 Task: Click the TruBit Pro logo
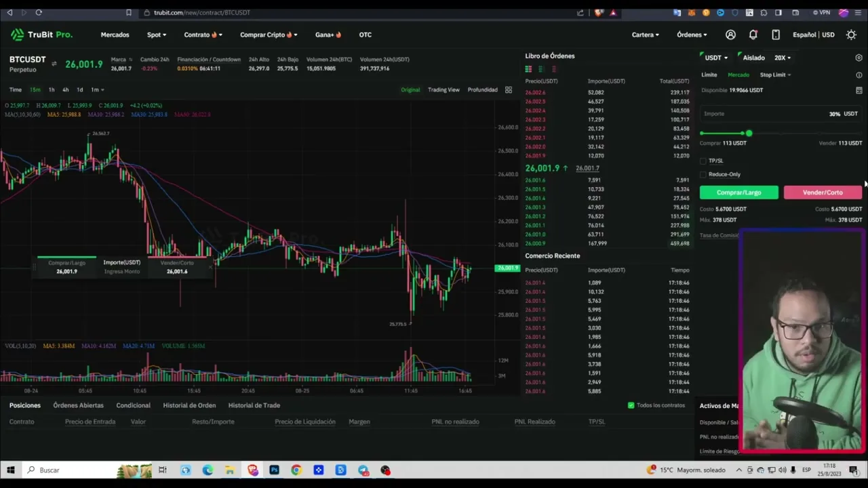pos(41,35)
